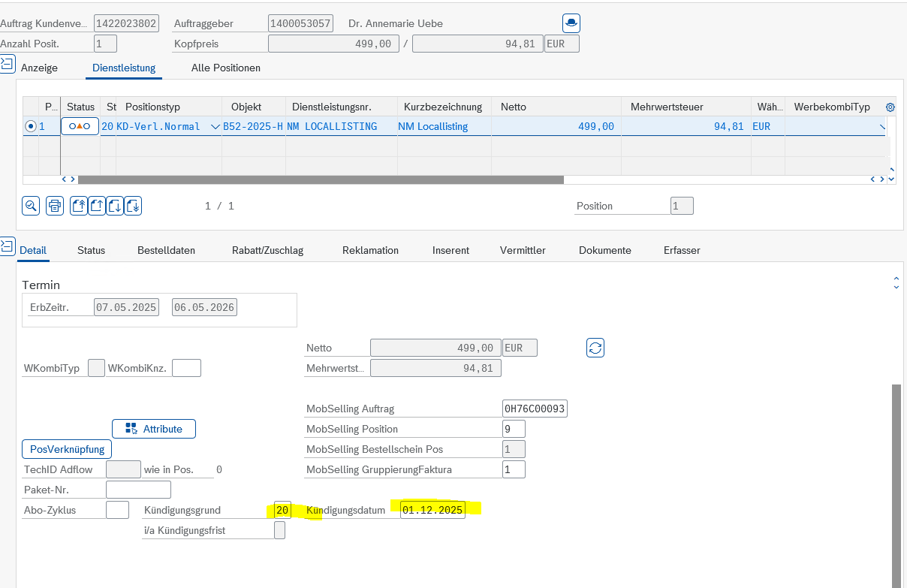Screen dimensions: 907x588
Task: Collapse the header panel icon left of Anzeige
Action: (8, 65)
